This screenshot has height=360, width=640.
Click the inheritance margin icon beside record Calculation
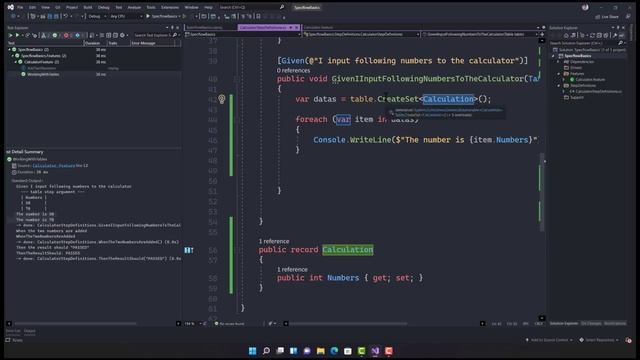coord(189,250)
